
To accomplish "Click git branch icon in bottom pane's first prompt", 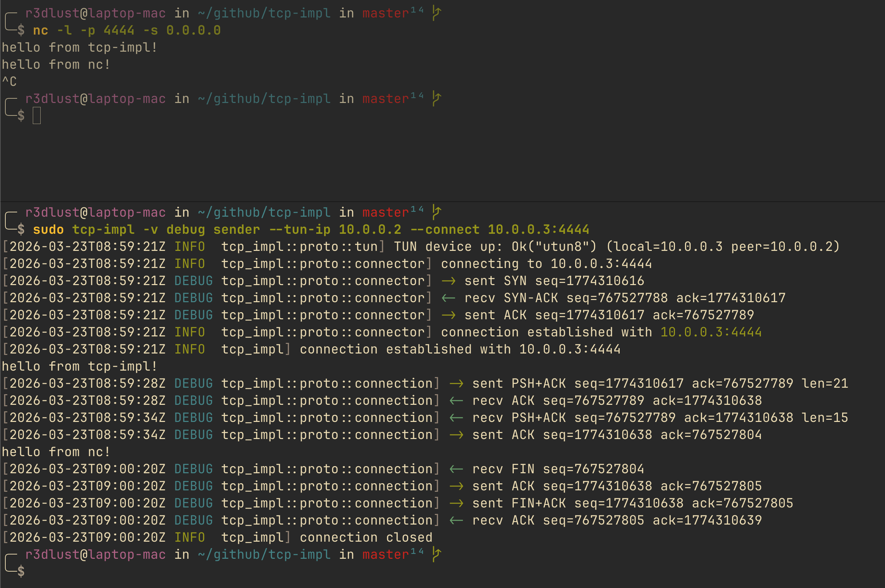I will pyautogui.click(x=436, y=213).
